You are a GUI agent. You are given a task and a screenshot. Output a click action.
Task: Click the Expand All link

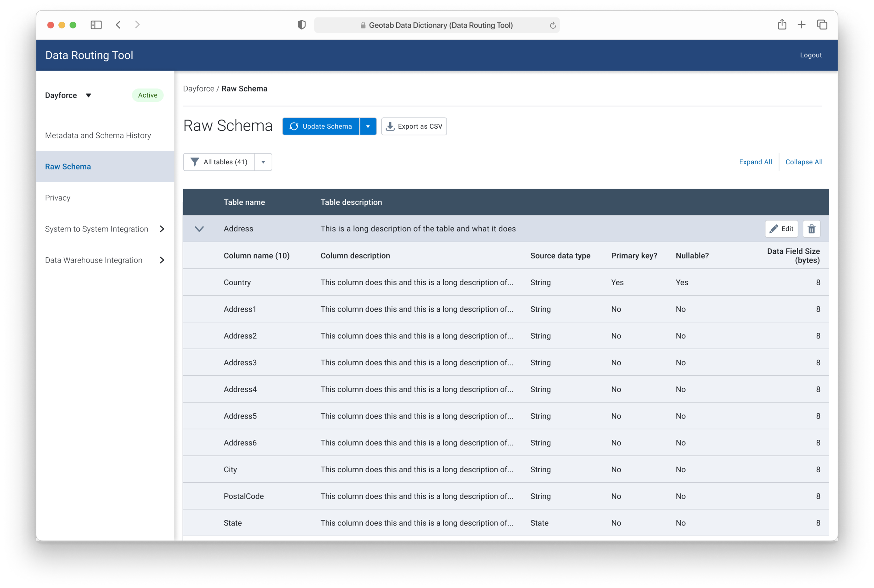755,162
